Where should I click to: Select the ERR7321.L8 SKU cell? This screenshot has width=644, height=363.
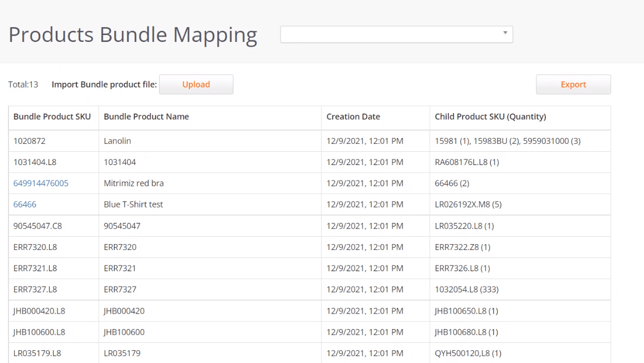pyautogui.click(x=54, y=268)
